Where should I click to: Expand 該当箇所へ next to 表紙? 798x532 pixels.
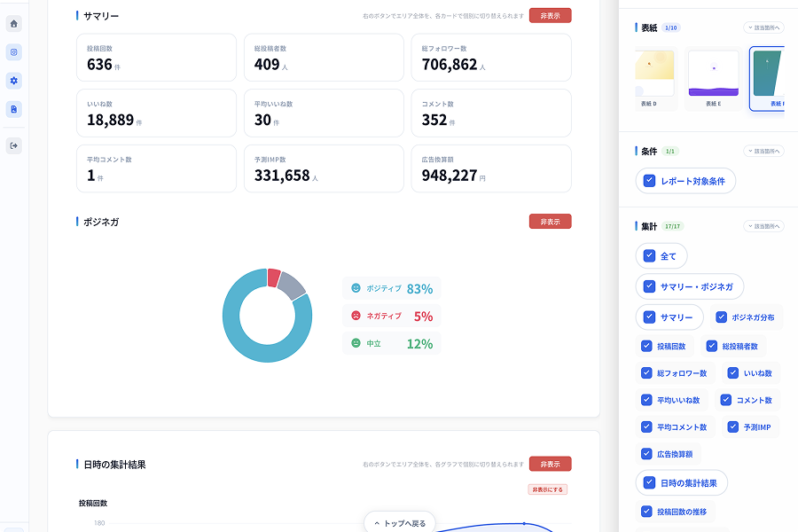(x=763, y=27)
